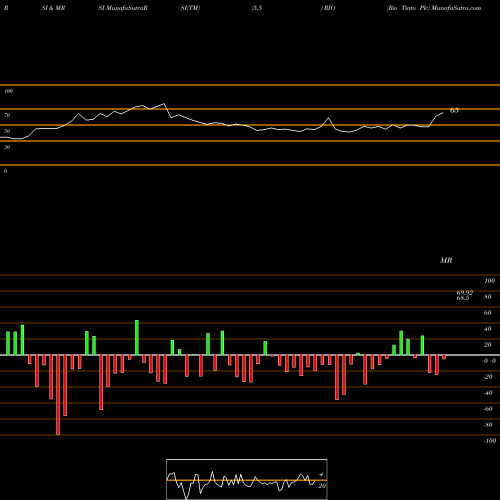The width and height of the screenshot is (500, 500).
Task: Click the '-60' label on MR scale
Action: pos(488,409)
